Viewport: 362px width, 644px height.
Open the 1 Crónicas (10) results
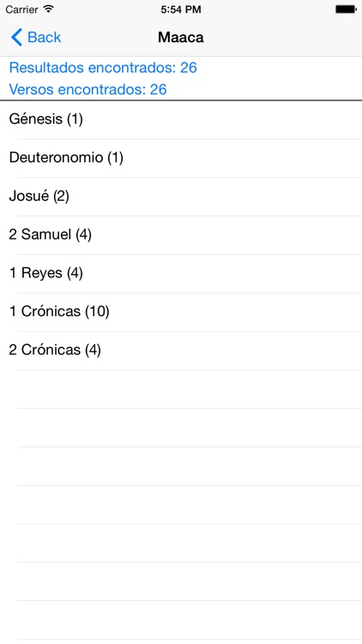181,313
